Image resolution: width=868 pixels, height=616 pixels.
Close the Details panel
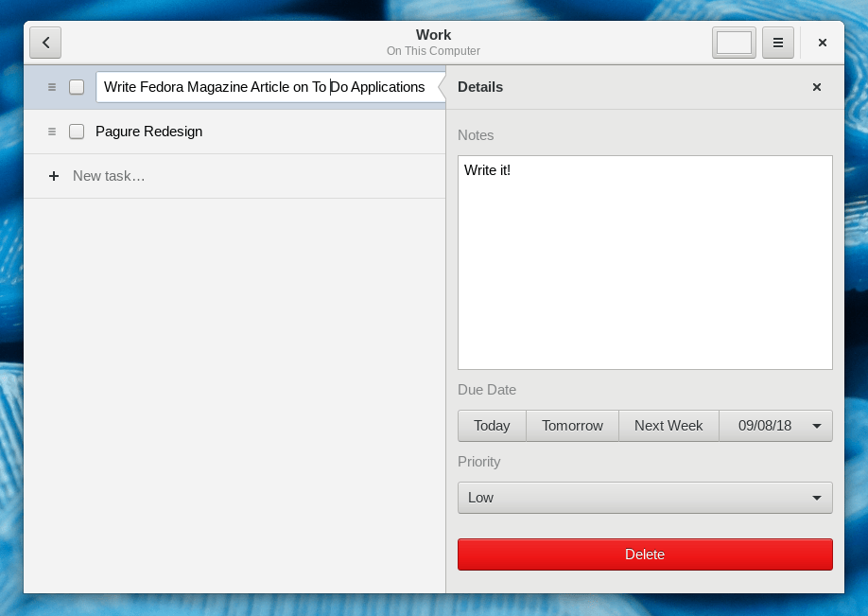pyautogui.click(x=817, y=87)
